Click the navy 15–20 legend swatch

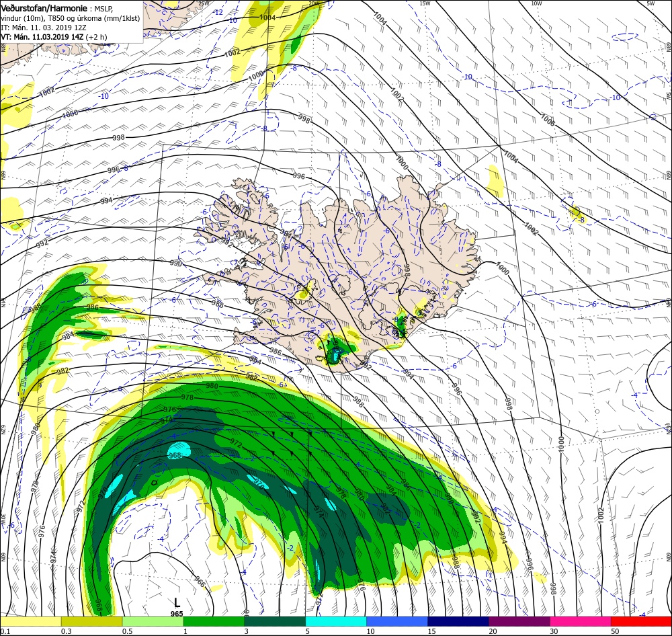[x=458, y=621]
